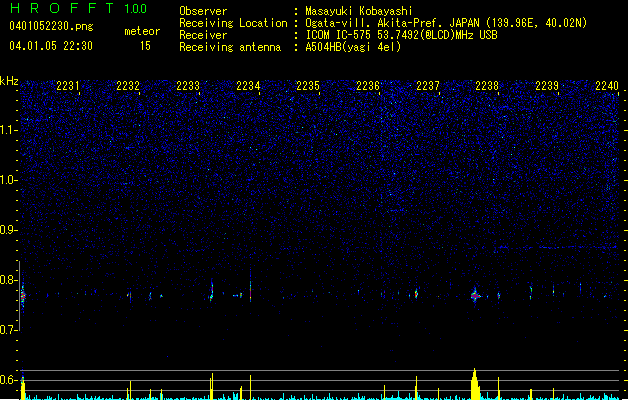The width and height of the screenshot is (629, 400).
Task: Click the Receiving antenna label
Action: [230, 47]
